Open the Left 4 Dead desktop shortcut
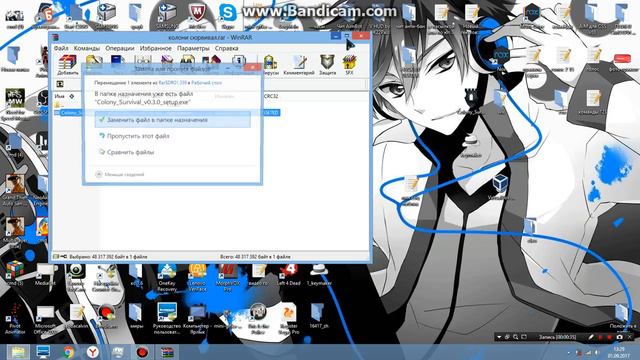640x360 pixels. [x=289, y=274]
